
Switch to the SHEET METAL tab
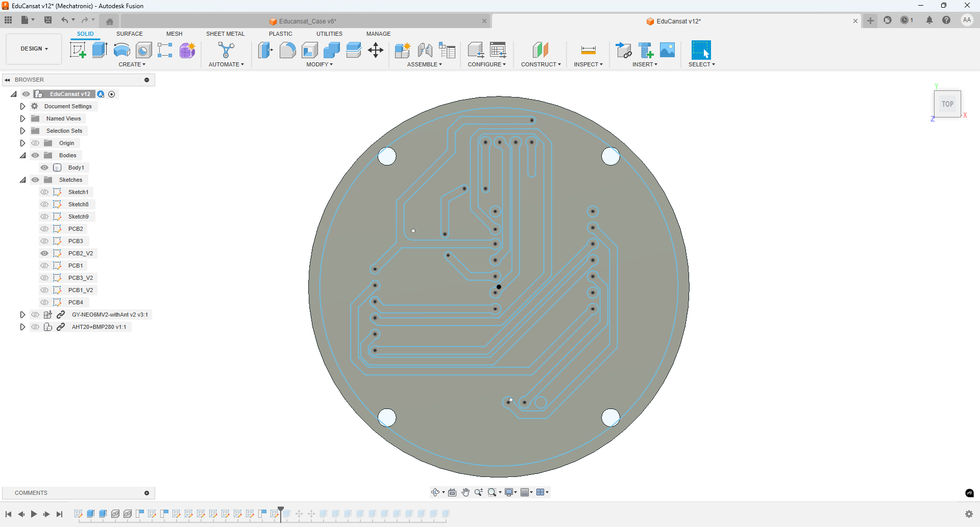[x=225, y=34]
